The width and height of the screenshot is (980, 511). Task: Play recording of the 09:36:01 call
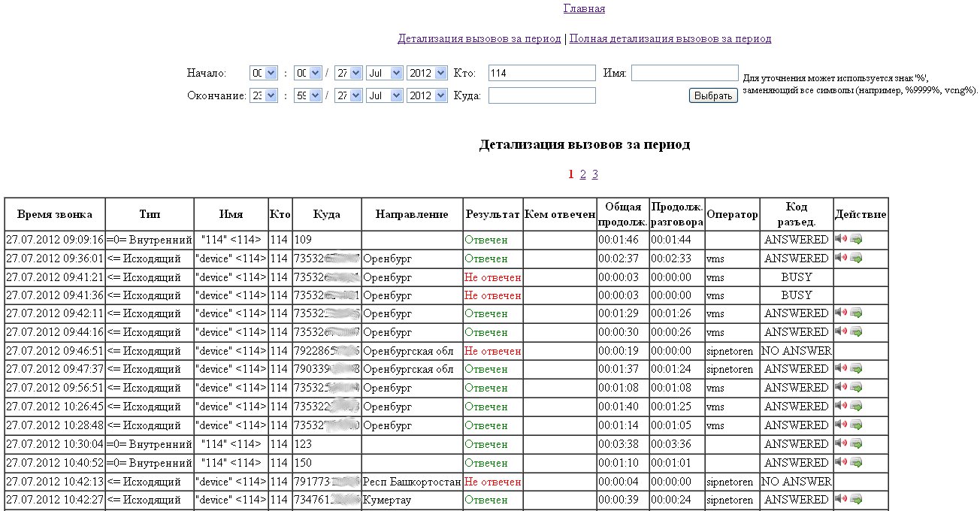pos(841,258)
